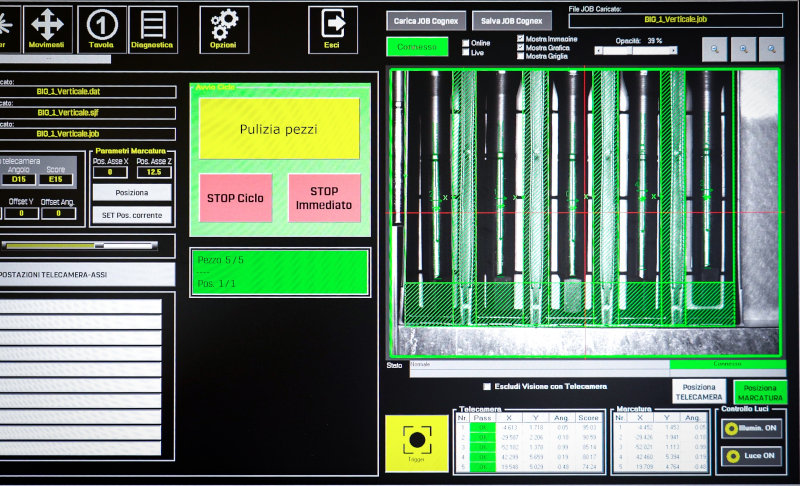The width and height of the screenshot is (800, 486).
Task: Click the Pezzo 5/5 status text
Action: coord(220,260)
